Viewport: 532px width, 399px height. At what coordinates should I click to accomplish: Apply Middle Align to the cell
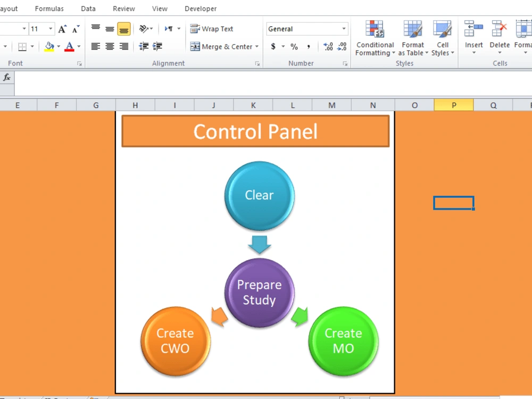110,29
